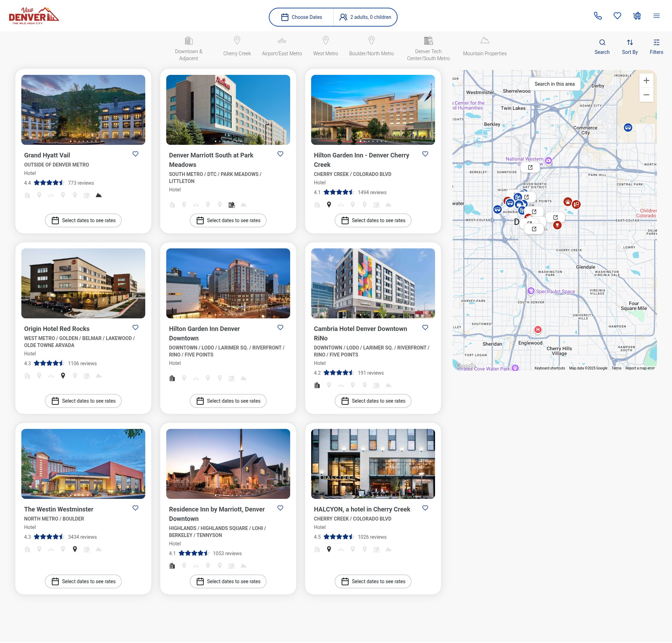Click the dark North Metro pin on Westin Westminster card
The image size is (672, 643).
click(75, 549)
